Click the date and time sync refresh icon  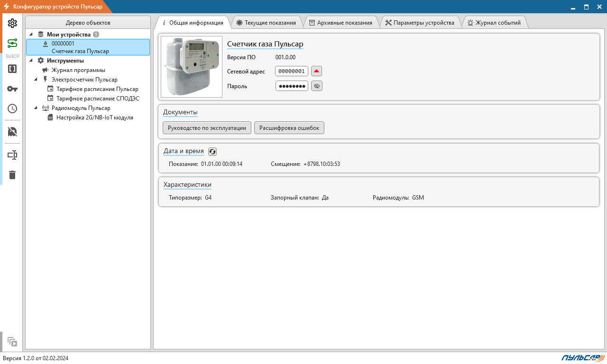click(212, 151)
